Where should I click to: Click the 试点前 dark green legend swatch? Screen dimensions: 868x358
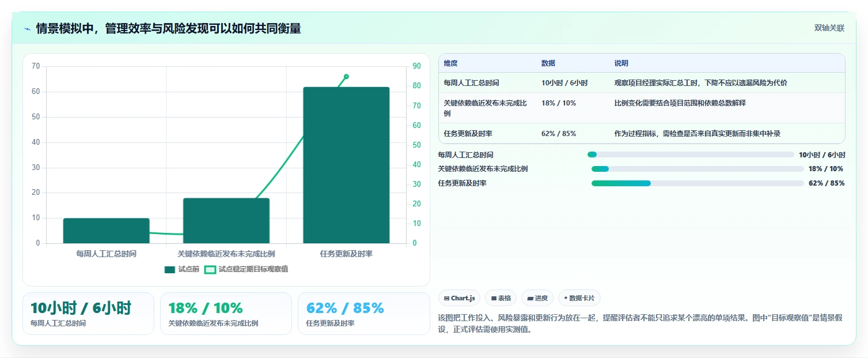pyautogui.click(x=170, y=269)
